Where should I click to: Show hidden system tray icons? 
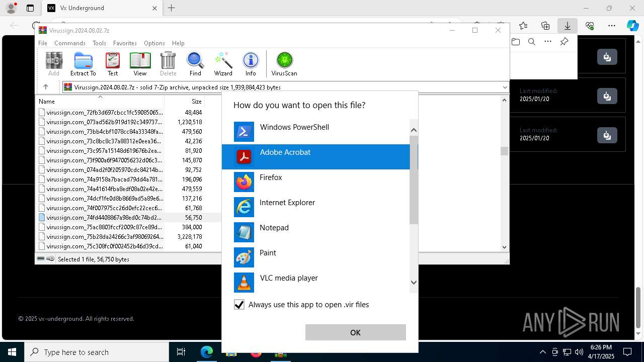click(x=542, y=352)
